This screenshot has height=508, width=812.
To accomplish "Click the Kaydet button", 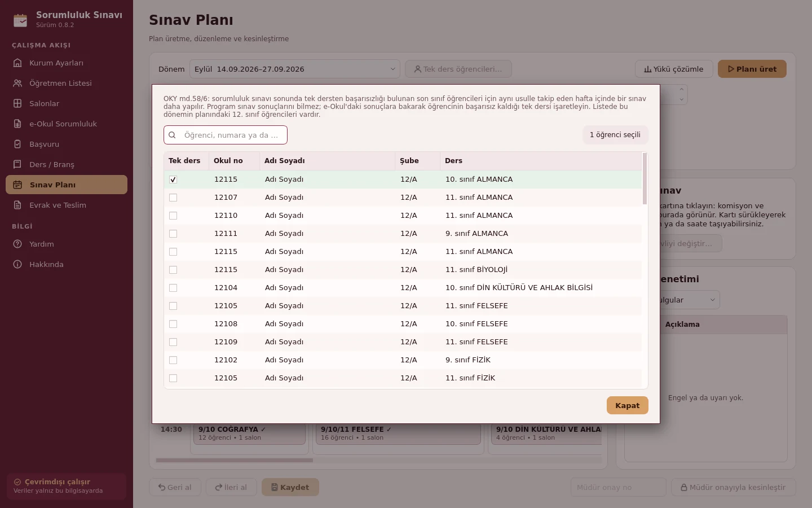I will tap(290, 487).
